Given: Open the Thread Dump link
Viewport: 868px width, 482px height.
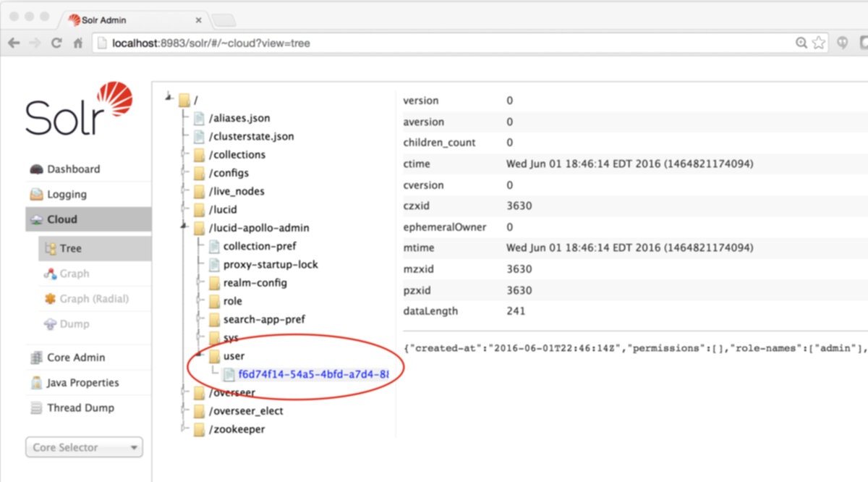Looking at the screenshot, I should tap(80, 408).
